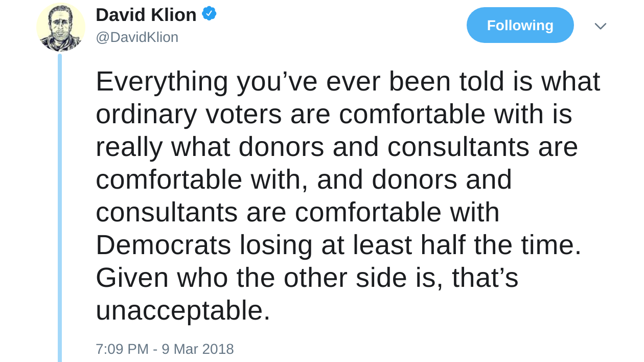Click the @DavidKlion handle
644x362 pixels.
pos(137,37)
